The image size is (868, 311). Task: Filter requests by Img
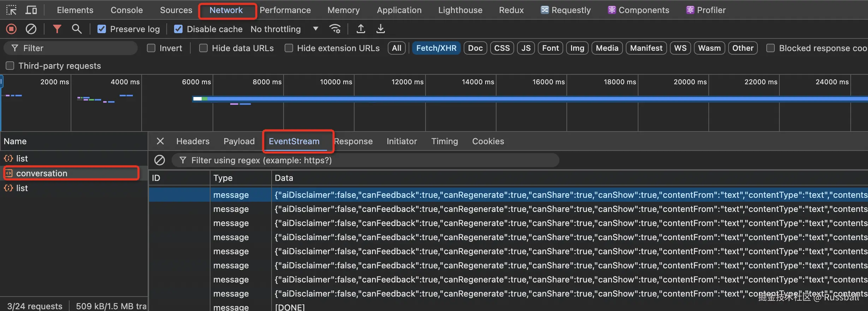[577, 48]
